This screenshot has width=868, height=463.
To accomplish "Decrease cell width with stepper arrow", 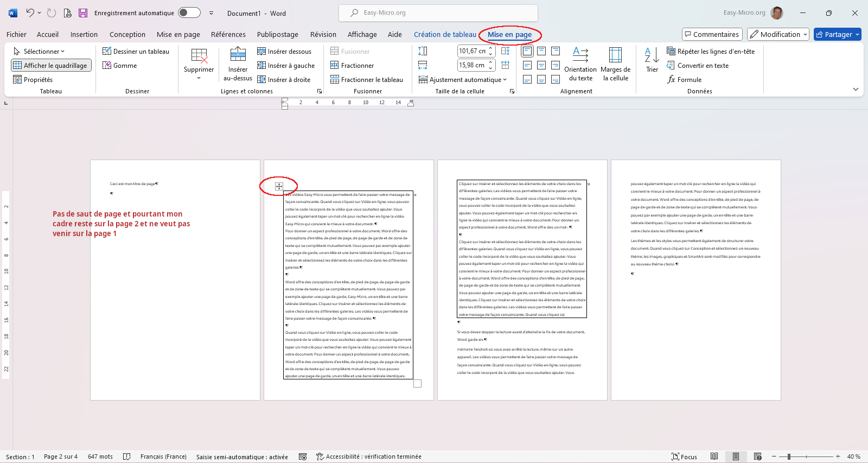I will [x=491, y=68].
